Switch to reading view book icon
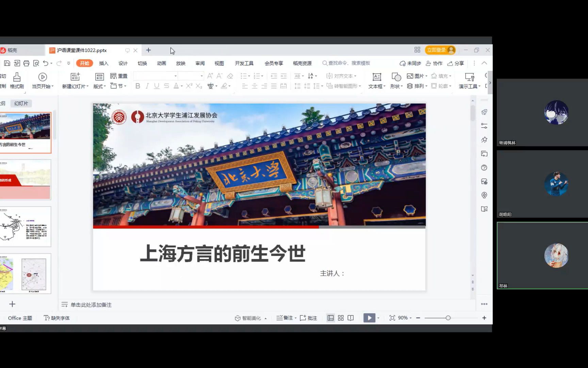 [x=351, y=318]
